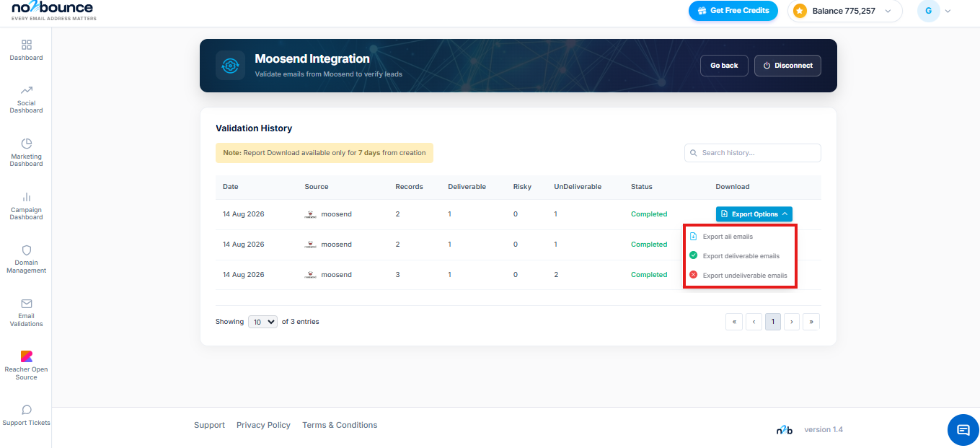Click the Deliverable column header
Image resolution: width=980 pixels, height=448 pixels.
[467, 187]
